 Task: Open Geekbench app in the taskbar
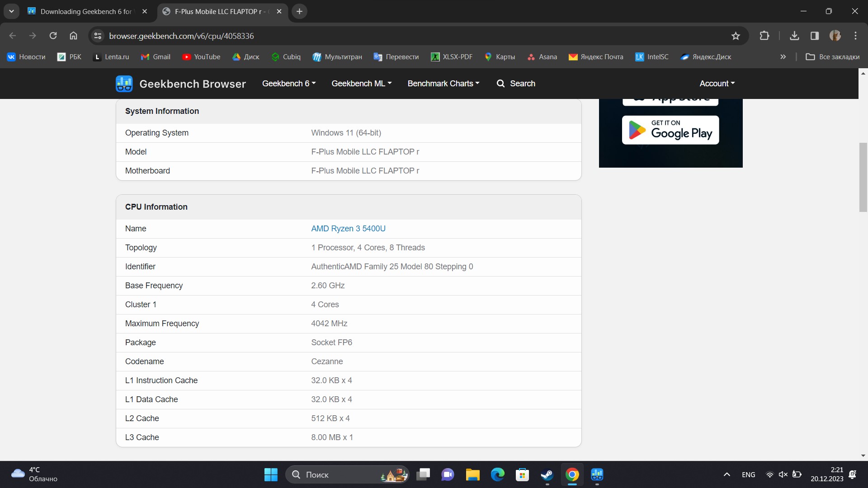tap(597, 474)
